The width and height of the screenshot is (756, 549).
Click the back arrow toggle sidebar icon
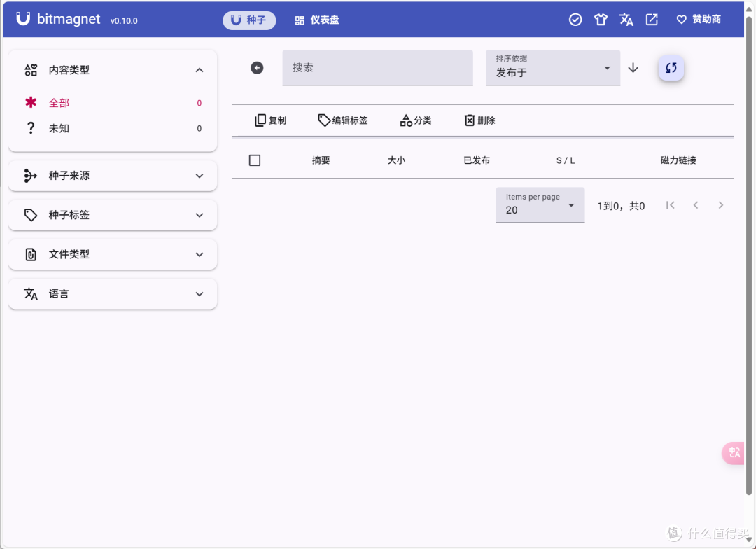pyautogui.click(x=257, y=68)
